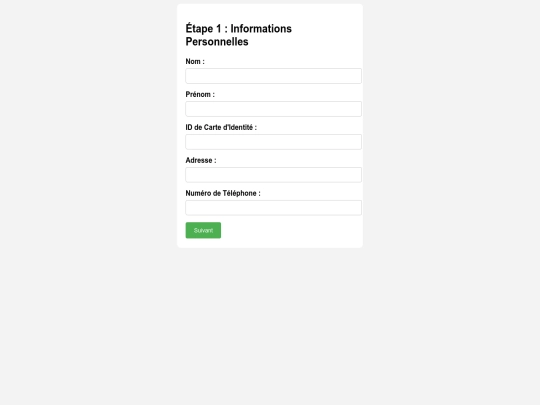Click the word "Téléphone" in its label
This screenshot has width=540, height=405.
(239, 193)
